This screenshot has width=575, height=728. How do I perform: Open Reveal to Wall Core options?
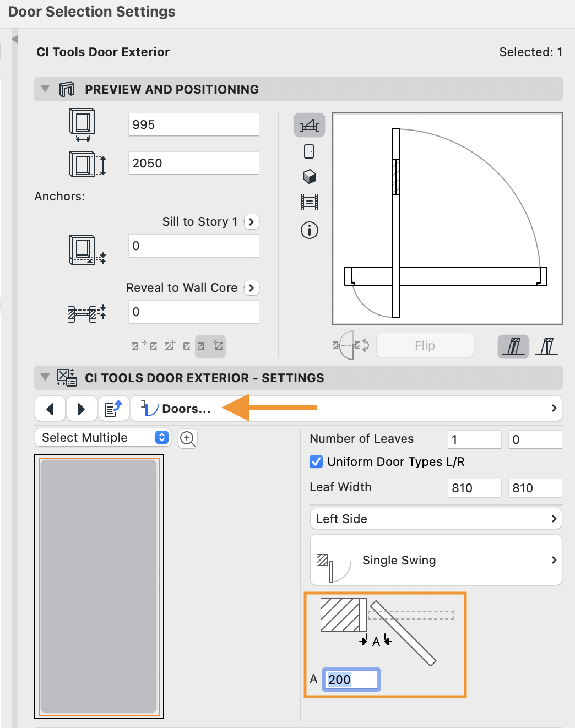pos(252,288)
